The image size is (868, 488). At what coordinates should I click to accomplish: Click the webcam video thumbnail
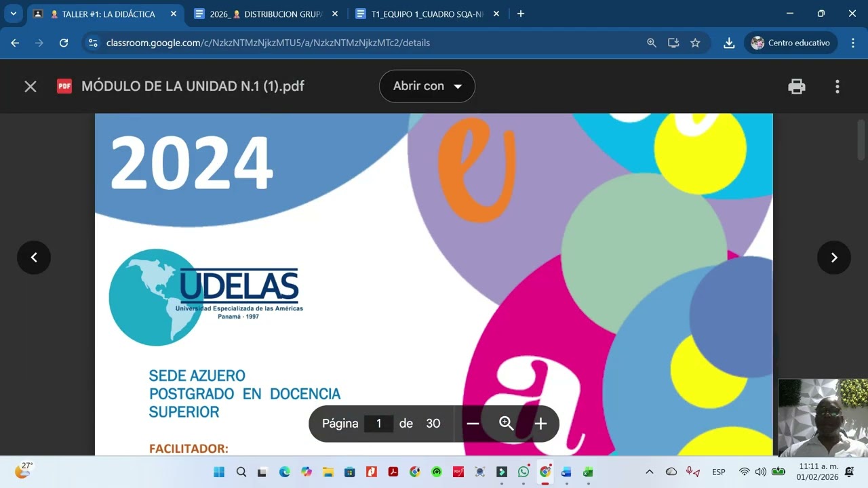click(823, 418)
